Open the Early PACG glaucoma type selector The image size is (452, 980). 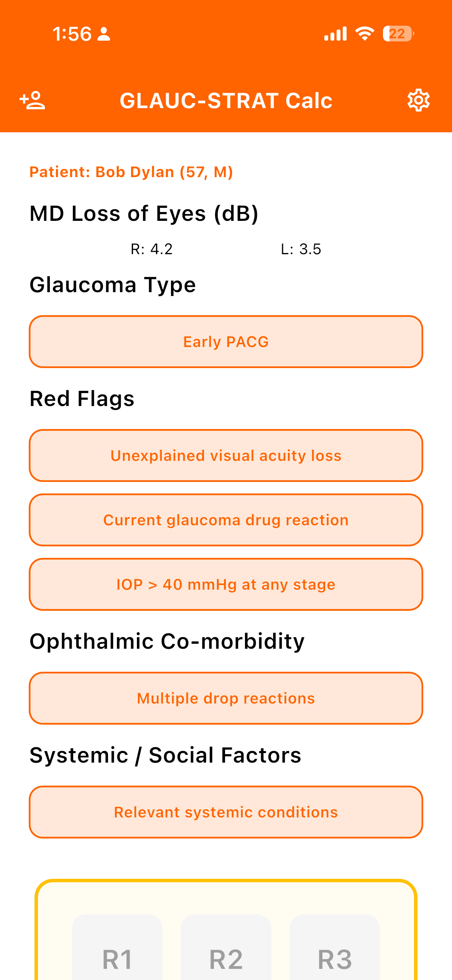[226, 342]
